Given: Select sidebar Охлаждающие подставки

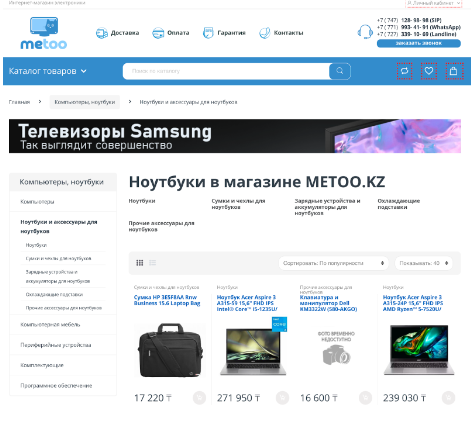Looking at the screenshot, I should click(54, 294).
